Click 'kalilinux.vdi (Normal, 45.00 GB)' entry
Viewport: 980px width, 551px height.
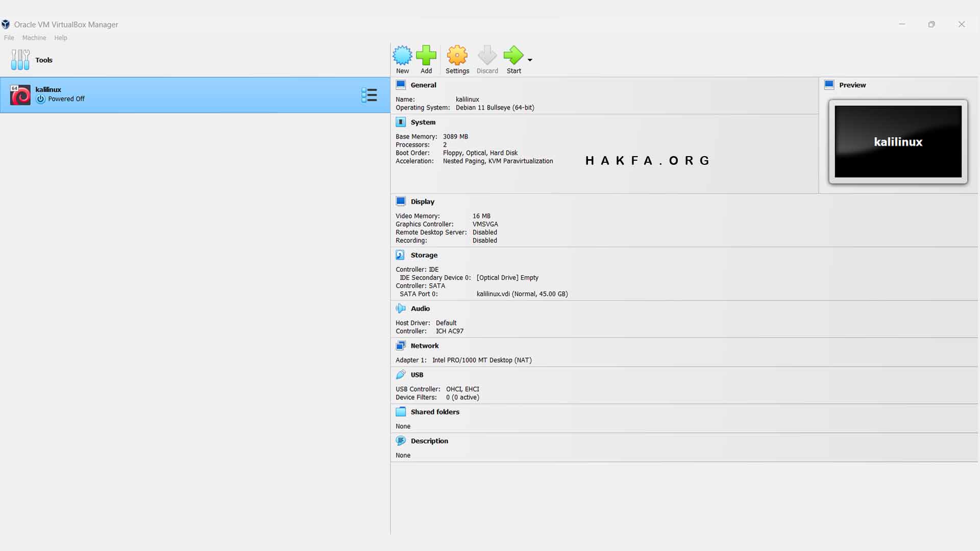coord(522,294)
